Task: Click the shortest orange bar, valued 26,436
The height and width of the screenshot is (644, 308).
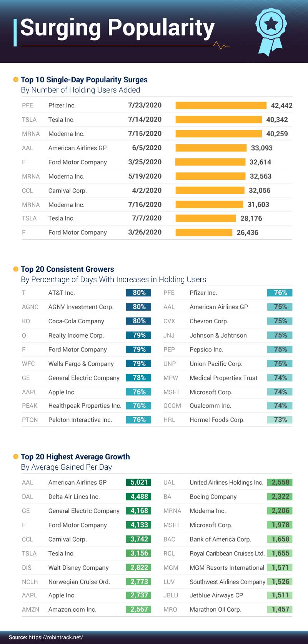Action: coord(204,233)
